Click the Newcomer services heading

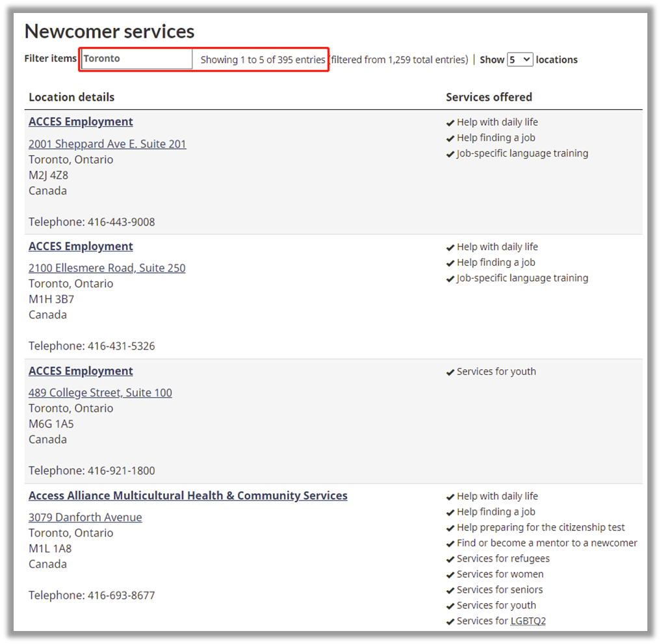109,31
